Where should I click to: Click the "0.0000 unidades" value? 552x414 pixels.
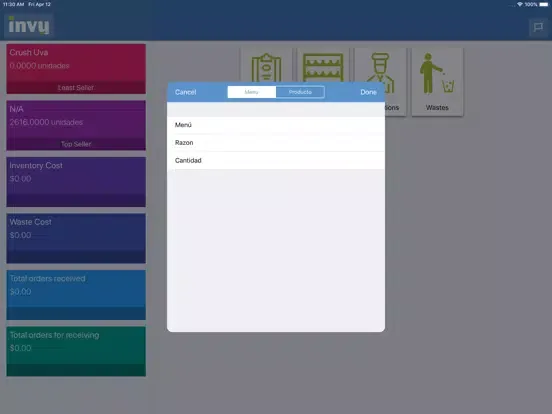[39, 66]
